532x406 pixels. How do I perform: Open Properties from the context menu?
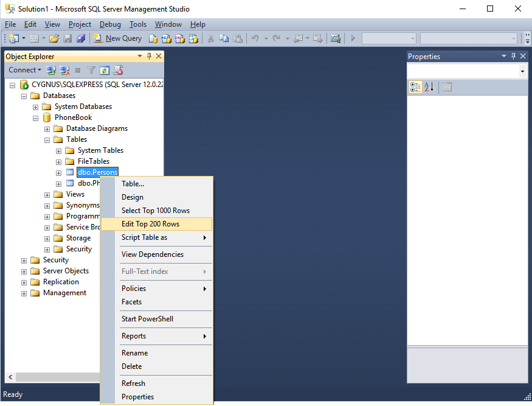coord(157,397)
